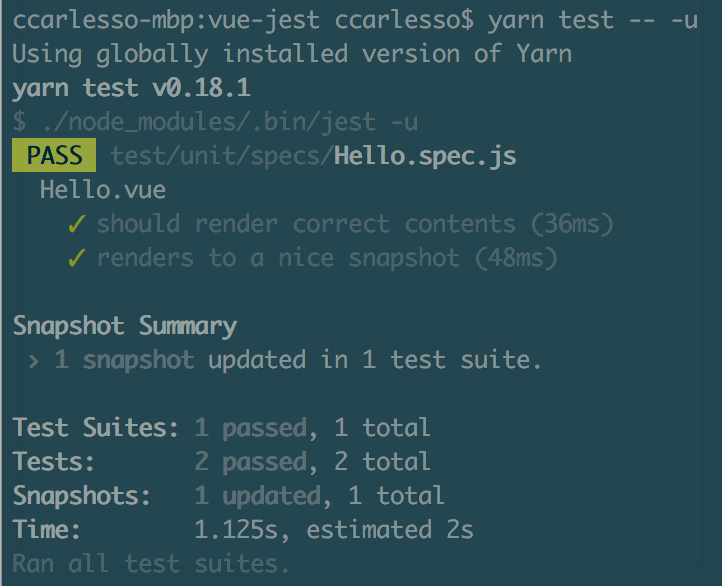Viewport: 722px width, 586px height.
Task: Click the 'Ran all test suites.' line
Action: (x=151, y=564)
